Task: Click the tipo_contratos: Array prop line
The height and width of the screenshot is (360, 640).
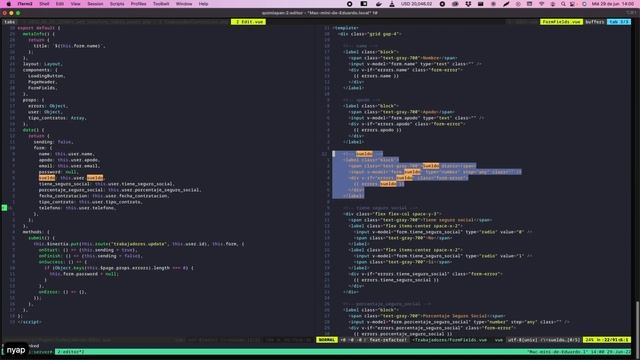Action: tap(57, 118)
